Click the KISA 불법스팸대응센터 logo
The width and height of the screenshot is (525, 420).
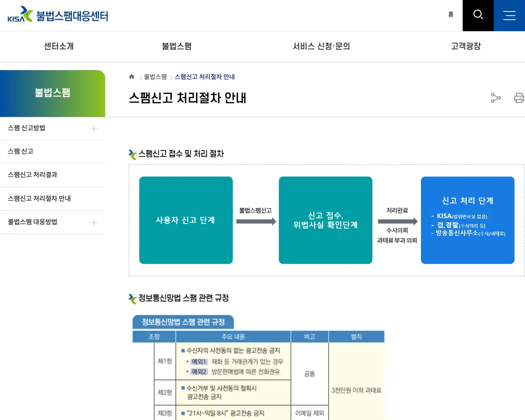[x=57, y=15]
